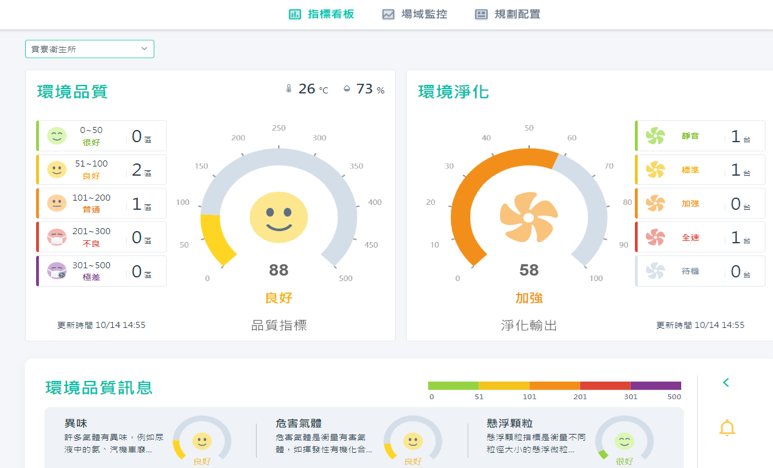Viewport: 773px width, 468px height.
Task: Click the 品質指標 gauge caption
Action: pyautogui.click(x=279, y=325)
